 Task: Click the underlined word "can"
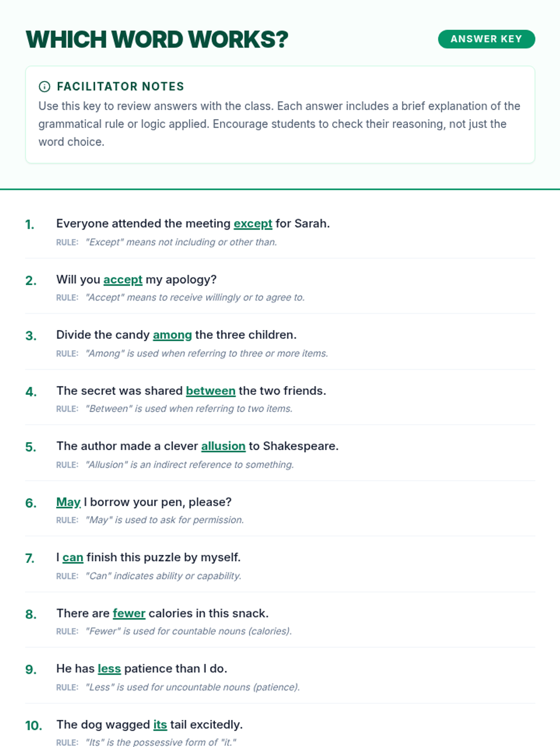[73, 557]
